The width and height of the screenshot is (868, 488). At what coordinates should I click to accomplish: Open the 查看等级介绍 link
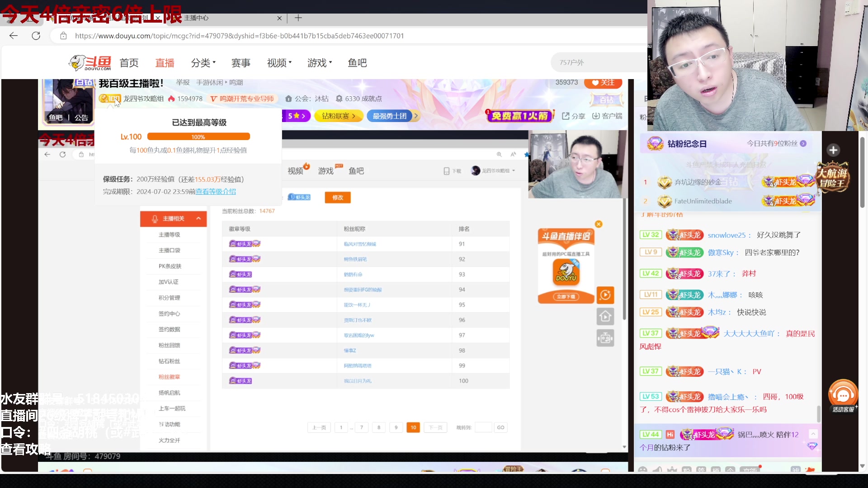216,192
